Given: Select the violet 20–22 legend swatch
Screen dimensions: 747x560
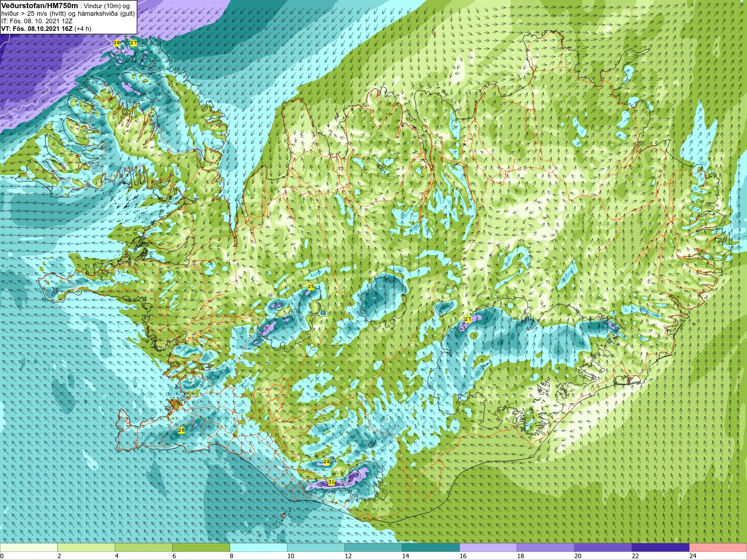Looking at the screenshot, I should coord(603,548).
